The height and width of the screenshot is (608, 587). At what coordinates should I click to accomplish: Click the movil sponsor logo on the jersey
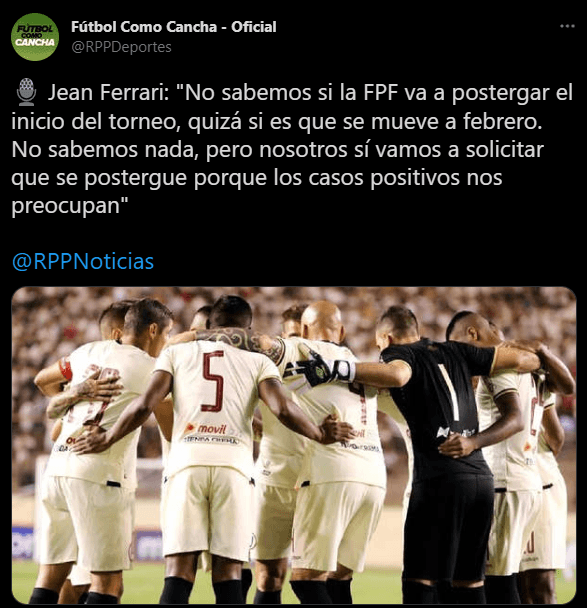206,428
